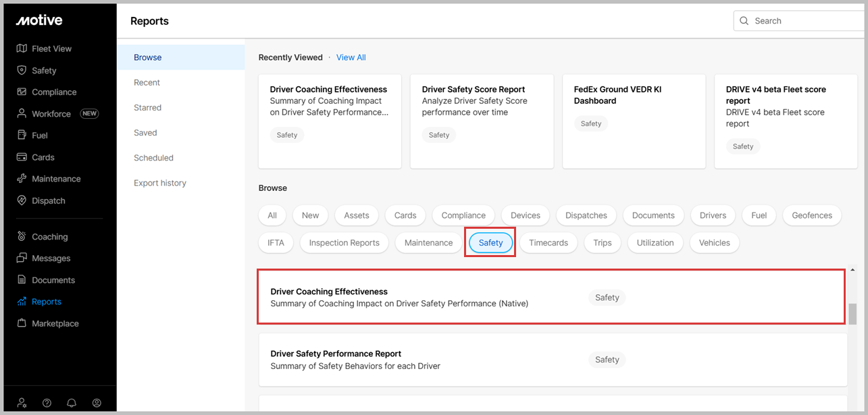
Task: Open notifications bell icon
Action: (x=72, y=403)
